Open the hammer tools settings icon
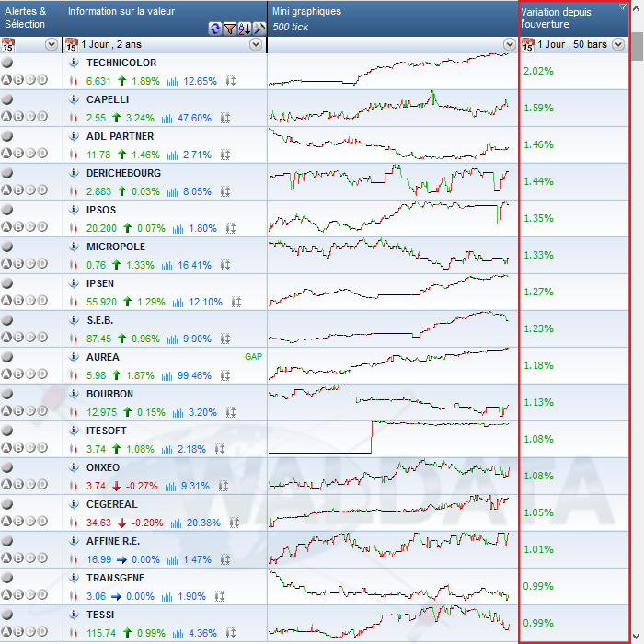This screenshot has width=644, height=644. click(259, 29)
